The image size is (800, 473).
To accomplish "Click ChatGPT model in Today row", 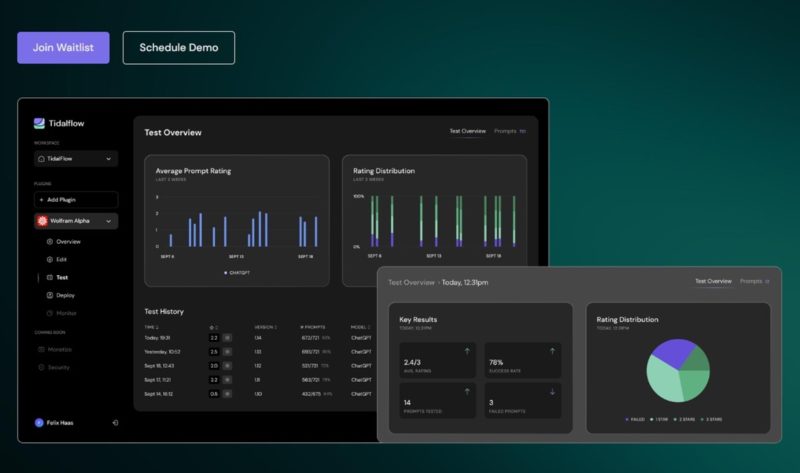I will coord(361,338).
